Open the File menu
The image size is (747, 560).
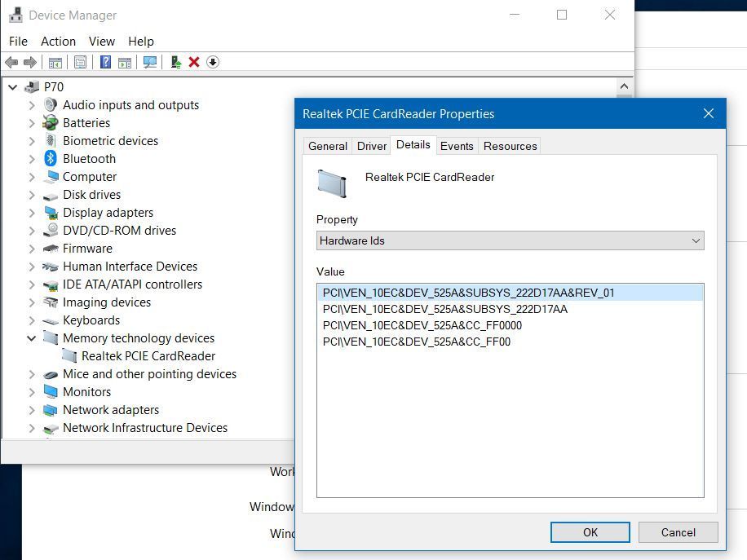[18, 42]
